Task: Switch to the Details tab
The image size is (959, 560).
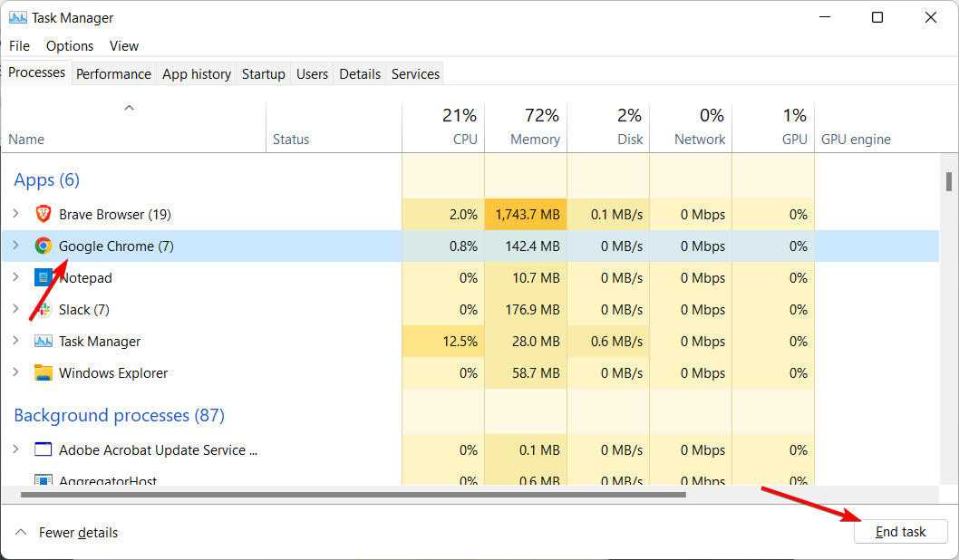Action: point(360,74)
